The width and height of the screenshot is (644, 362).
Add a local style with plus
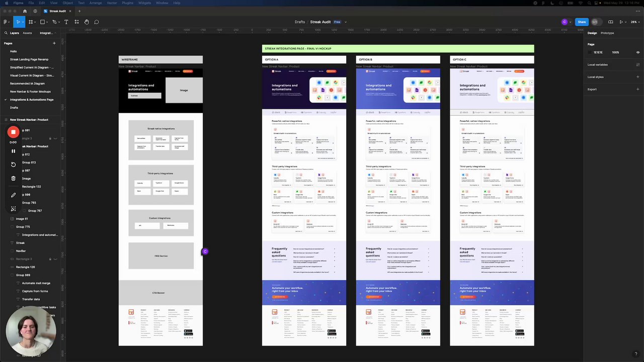click(x=637, y=77)
